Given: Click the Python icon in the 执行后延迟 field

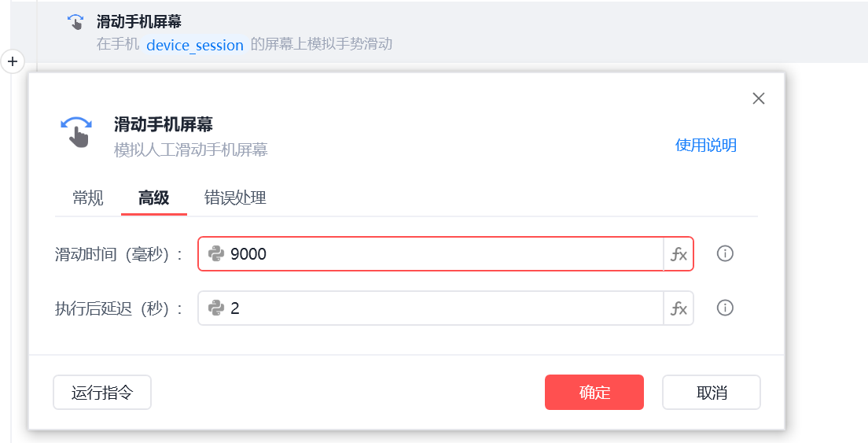Looking at the screenshot, I should click(x=216, y=308).
